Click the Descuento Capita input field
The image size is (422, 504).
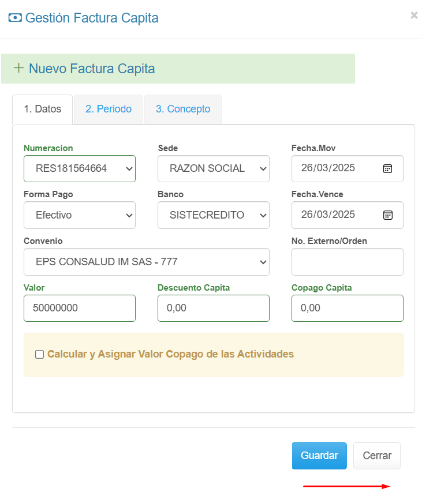tap(214, 309)
